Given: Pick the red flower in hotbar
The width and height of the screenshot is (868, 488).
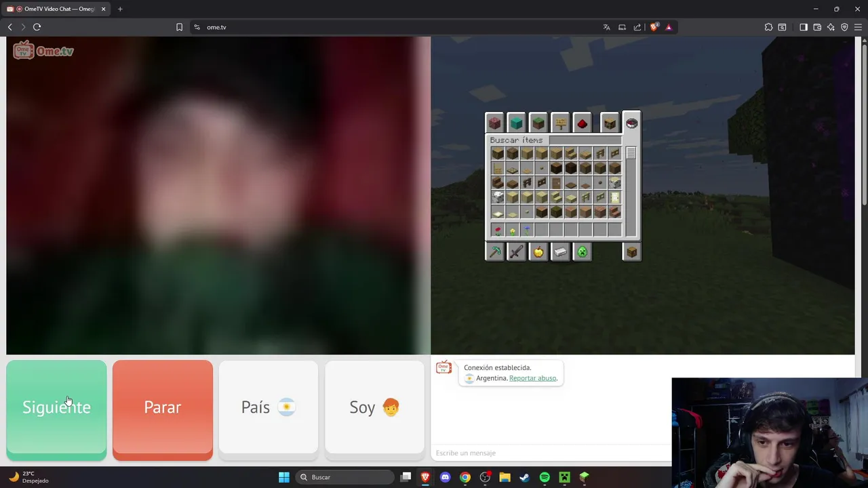Looking at the screenshot, I should [x=498, y=230].
